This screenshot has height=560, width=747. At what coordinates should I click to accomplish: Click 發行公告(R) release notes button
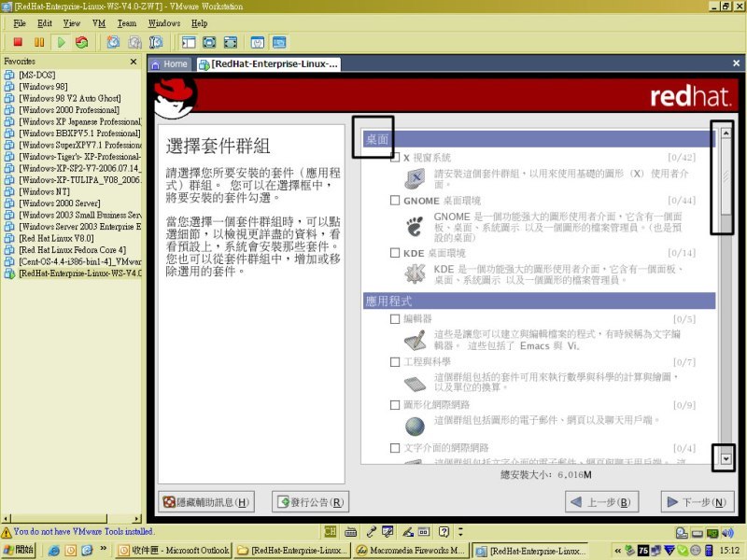tap(311, 502)
